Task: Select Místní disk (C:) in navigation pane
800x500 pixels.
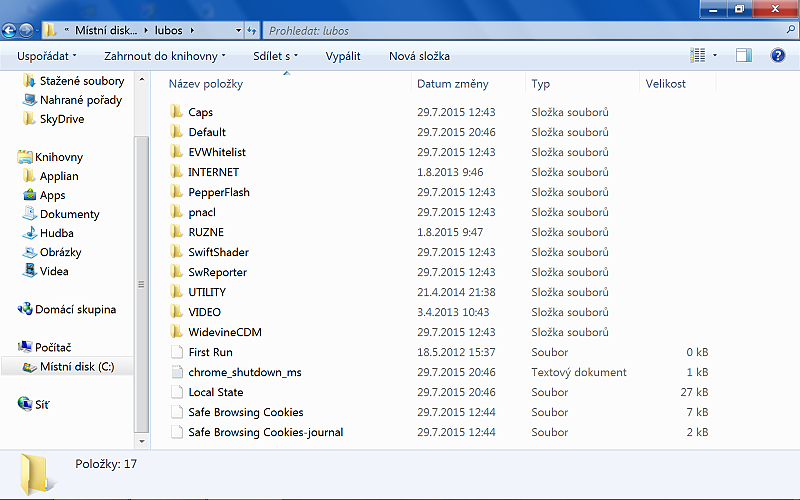Action: (76, 367)
